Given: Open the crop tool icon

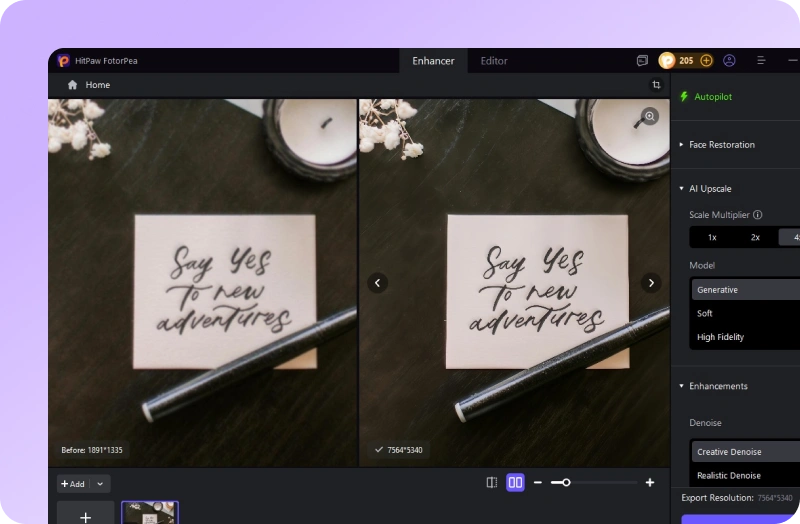Looking at the screenshot, I should [656, 85].
